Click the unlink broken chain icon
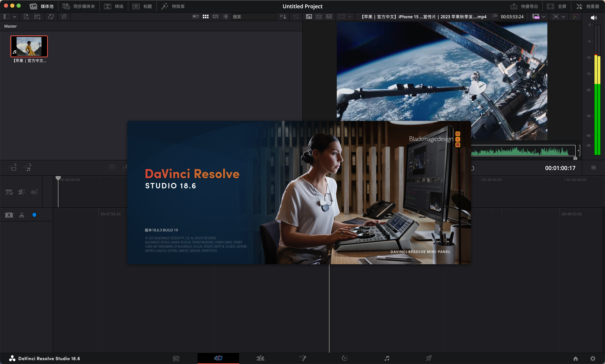Screen dimensions: 605x364 (x=64, y=17)
